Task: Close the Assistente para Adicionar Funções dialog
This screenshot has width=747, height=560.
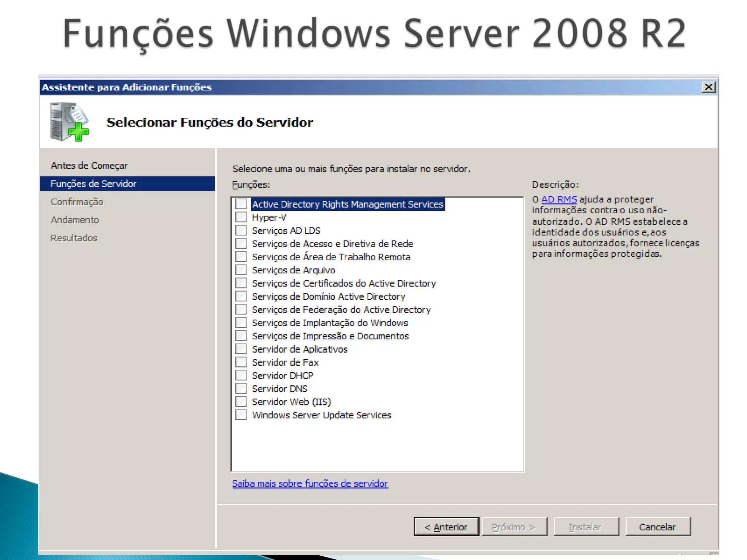Action: (x=708, y=87)
